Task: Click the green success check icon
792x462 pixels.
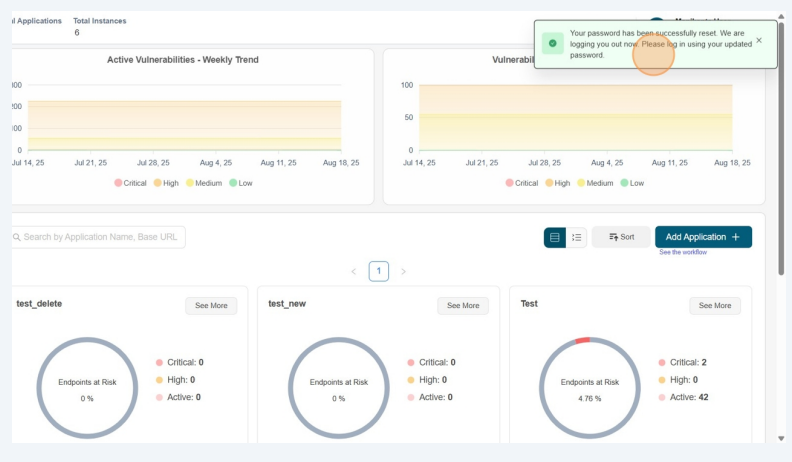Action: click(552, 44)
